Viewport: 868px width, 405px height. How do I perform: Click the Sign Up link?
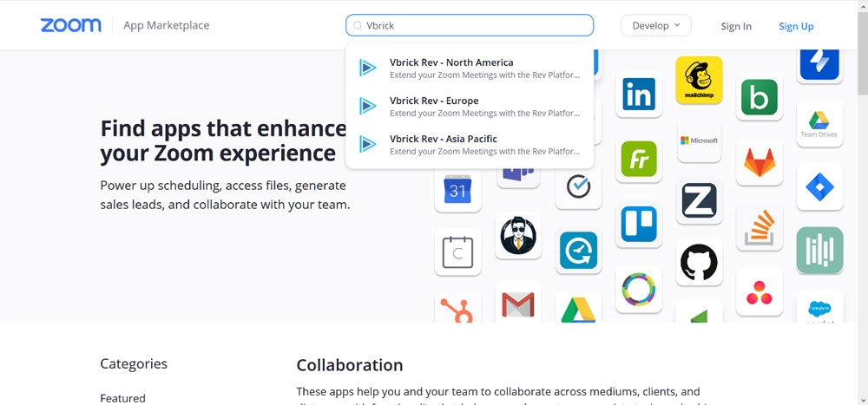pyautogui.click(x=796, y=26)
